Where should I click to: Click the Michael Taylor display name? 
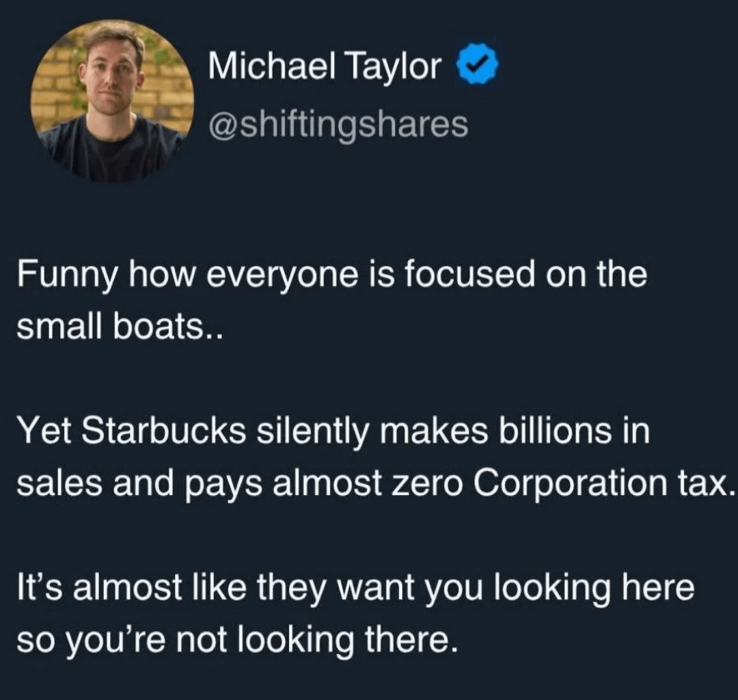click(x=326, y=68)
